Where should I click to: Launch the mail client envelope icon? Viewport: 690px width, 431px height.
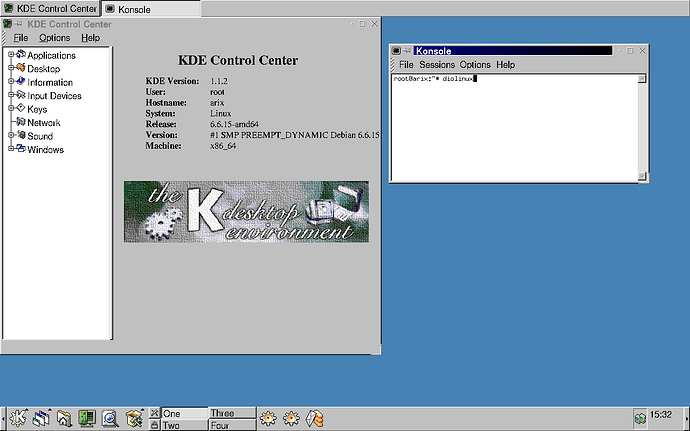(x=314, y=418)
